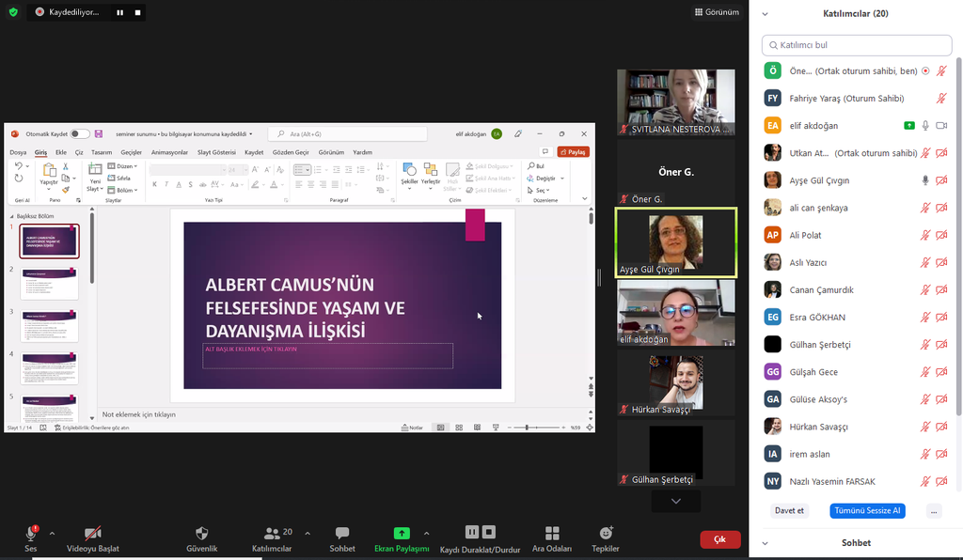The width and height of the screenshot is (963, 560).
Task: Toggle Ayşe Gül Çıvgın's microphone in participants list
Action: pyautogui.click(x=925, y=180)
